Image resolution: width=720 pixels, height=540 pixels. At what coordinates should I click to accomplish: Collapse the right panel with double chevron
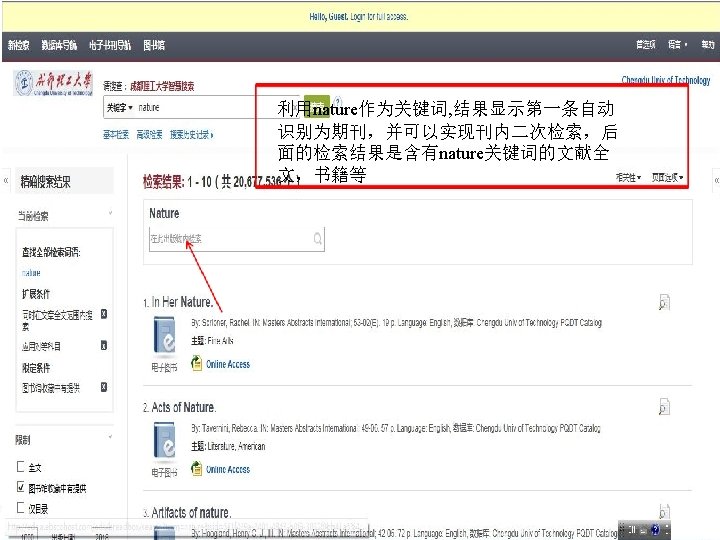coord(716,180)
